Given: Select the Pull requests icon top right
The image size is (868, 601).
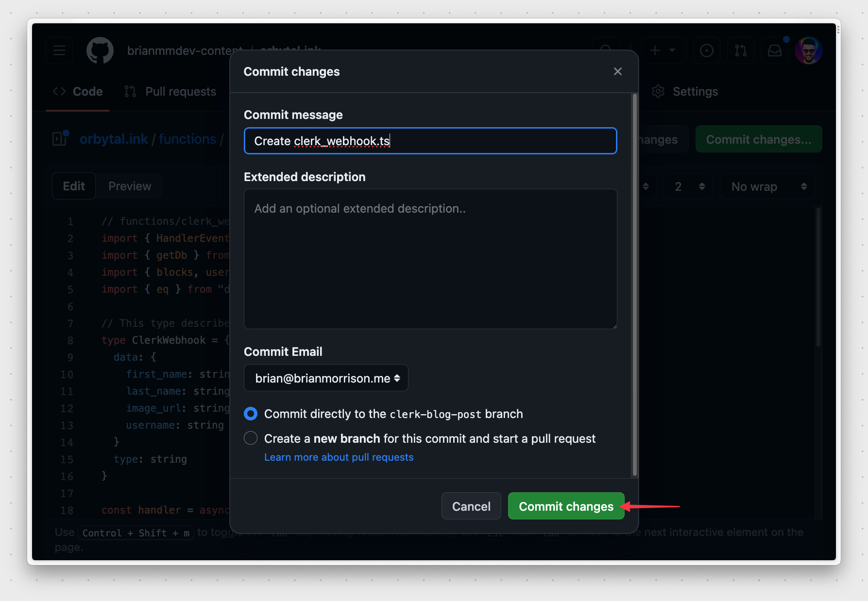Looking at the screenshot, I should pos(740,50).
